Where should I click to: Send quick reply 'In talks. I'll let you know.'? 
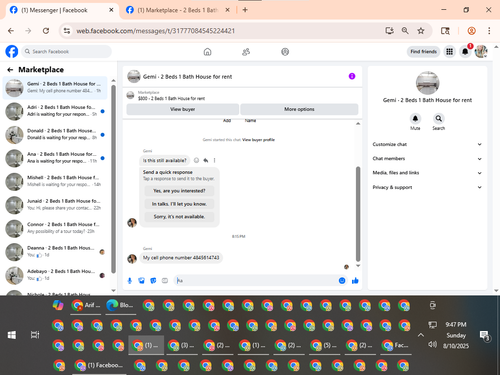point(179,204)
